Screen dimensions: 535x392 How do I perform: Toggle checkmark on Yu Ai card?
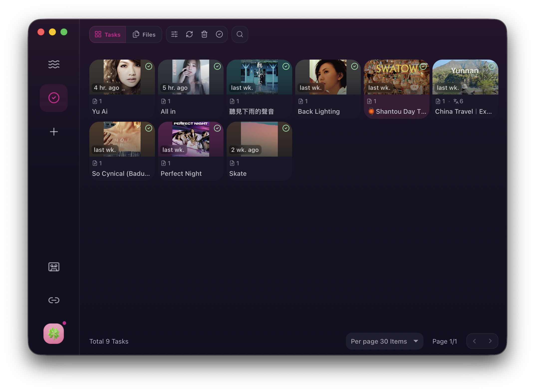149,66
